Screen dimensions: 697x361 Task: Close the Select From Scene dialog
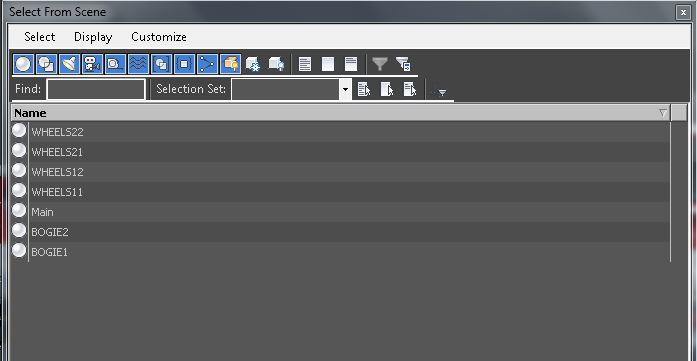[x=683, y=12]
